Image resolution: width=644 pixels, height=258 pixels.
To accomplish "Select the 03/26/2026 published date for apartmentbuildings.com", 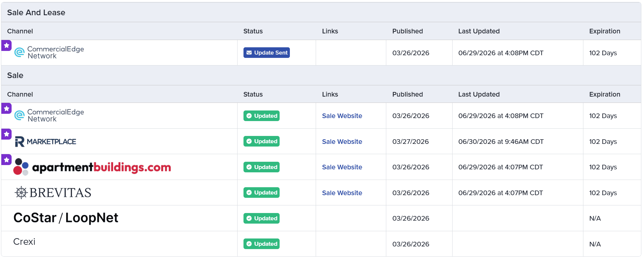I will (x=411, y=167).
